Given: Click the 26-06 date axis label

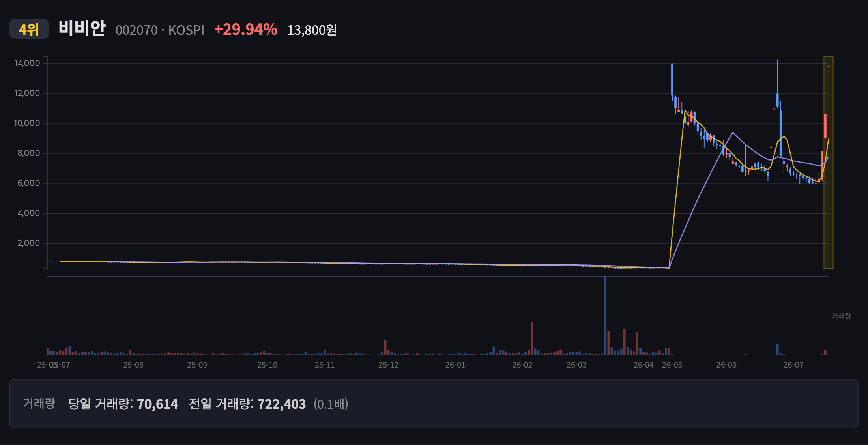Looking at the screenshot, I should click(726, 365).
